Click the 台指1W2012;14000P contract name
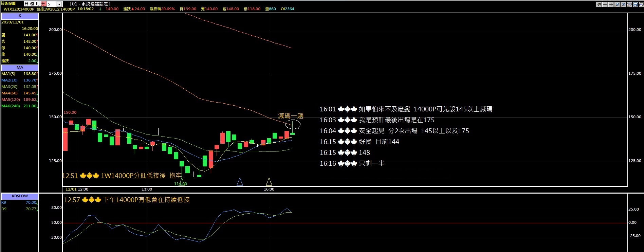The image size is (644, 252). pos(55,9)
